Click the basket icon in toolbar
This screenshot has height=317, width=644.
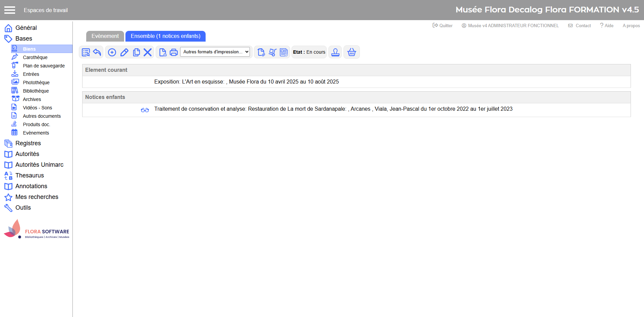(x=352, y=52)
